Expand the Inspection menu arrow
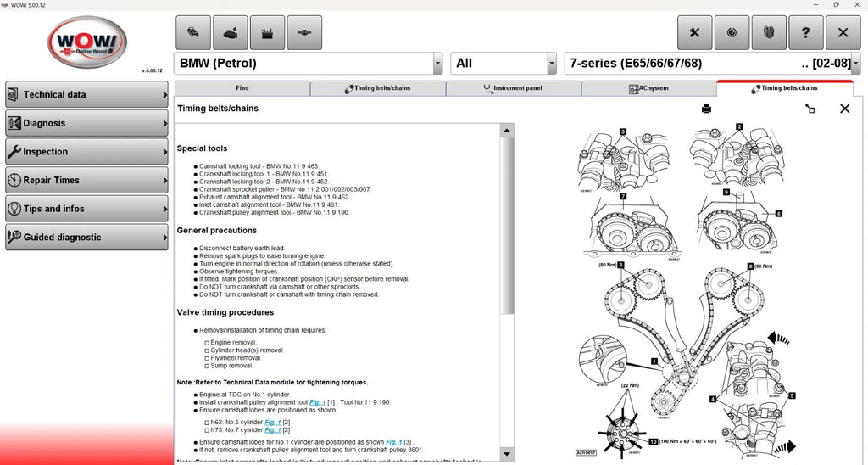 coord(164,151)
